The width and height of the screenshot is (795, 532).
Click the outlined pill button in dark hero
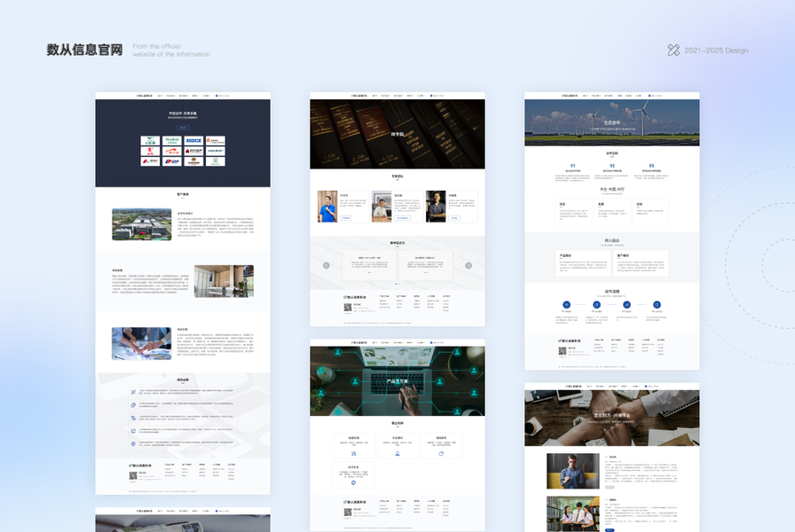point(183,128)
